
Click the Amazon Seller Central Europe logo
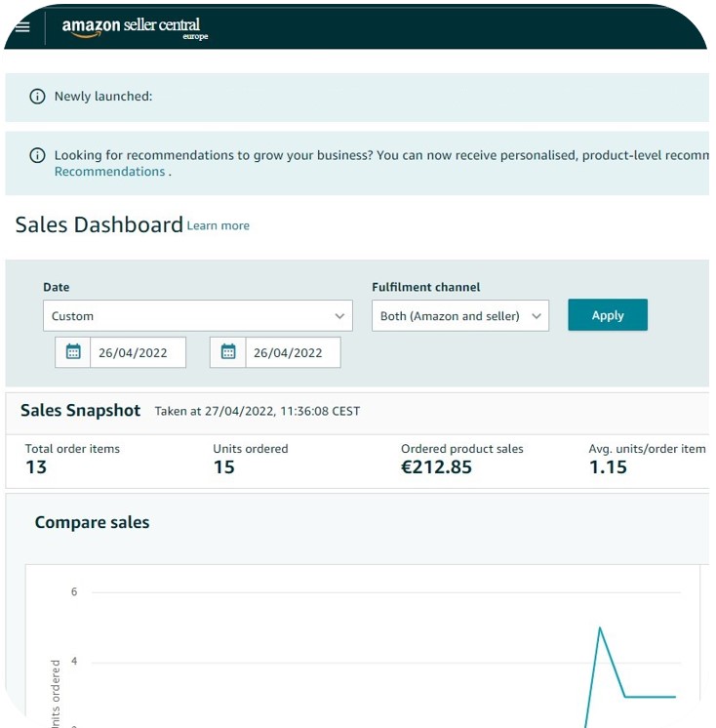135,27
